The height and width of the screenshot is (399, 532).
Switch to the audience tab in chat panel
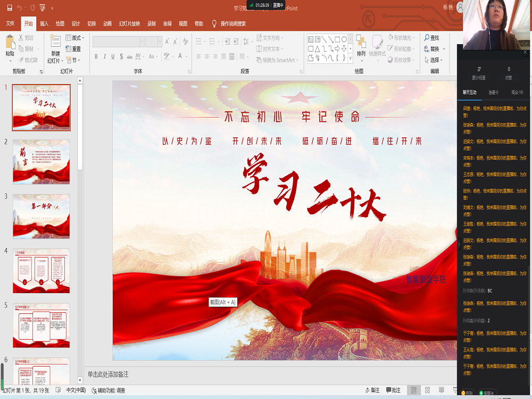(x=517, y=92)
